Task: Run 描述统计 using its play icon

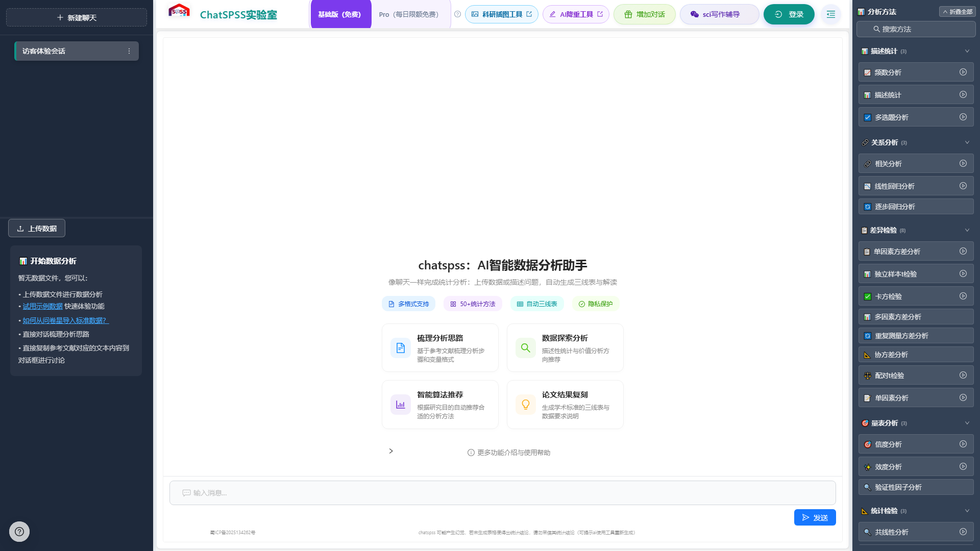Action: tap(963, 95)
